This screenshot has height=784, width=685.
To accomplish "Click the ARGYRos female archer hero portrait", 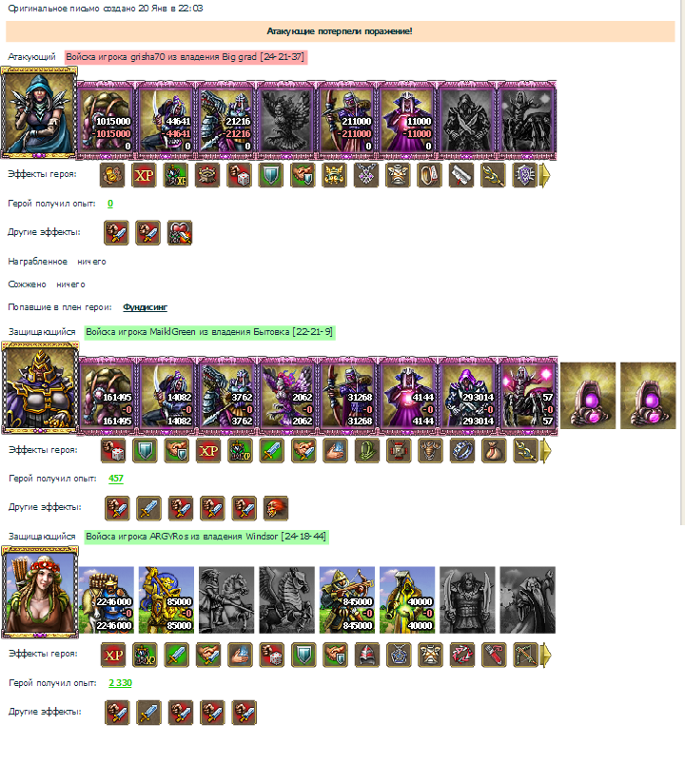I will click(x=40, y=592).
